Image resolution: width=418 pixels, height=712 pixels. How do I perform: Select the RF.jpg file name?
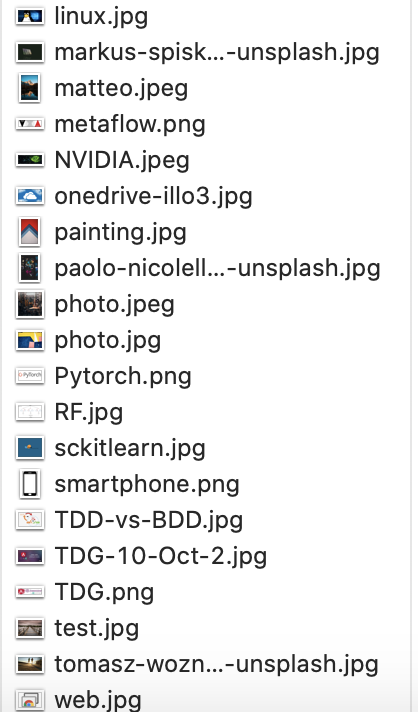[89, 412]
